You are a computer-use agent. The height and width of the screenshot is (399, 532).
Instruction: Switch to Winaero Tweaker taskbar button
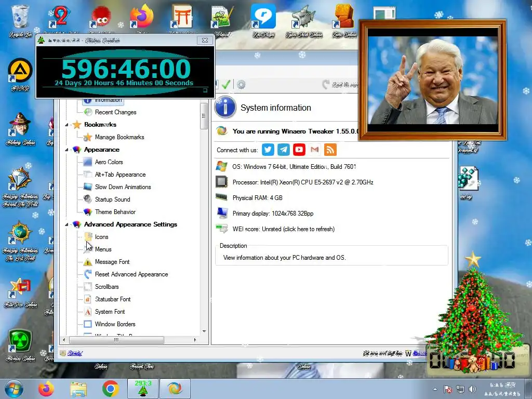point(175,389)
